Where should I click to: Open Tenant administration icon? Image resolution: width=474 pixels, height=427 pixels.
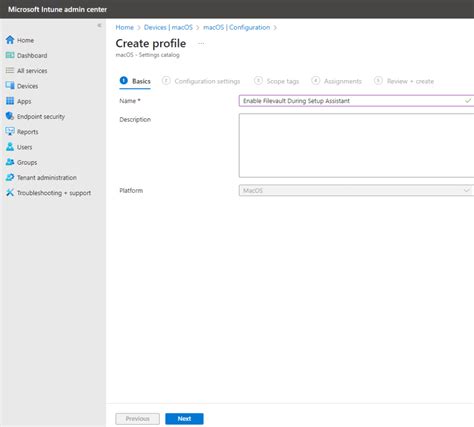(10, 177)
